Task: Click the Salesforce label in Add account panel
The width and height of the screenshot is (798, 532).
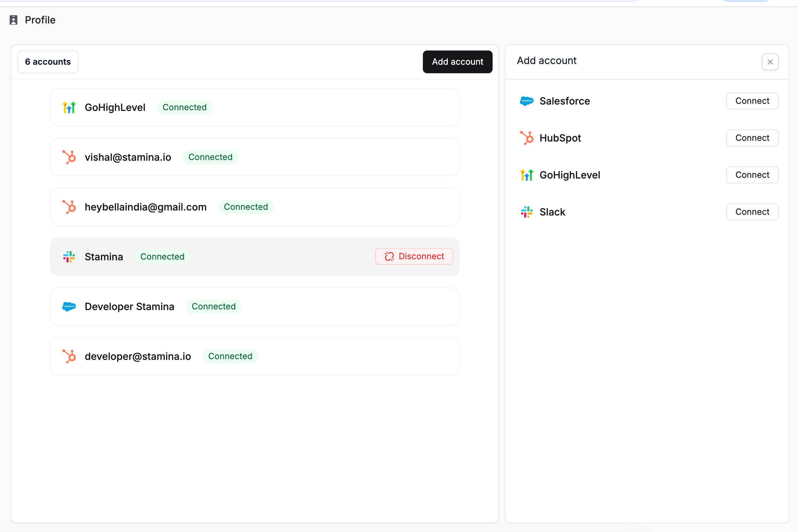Action: click(565, 101)
